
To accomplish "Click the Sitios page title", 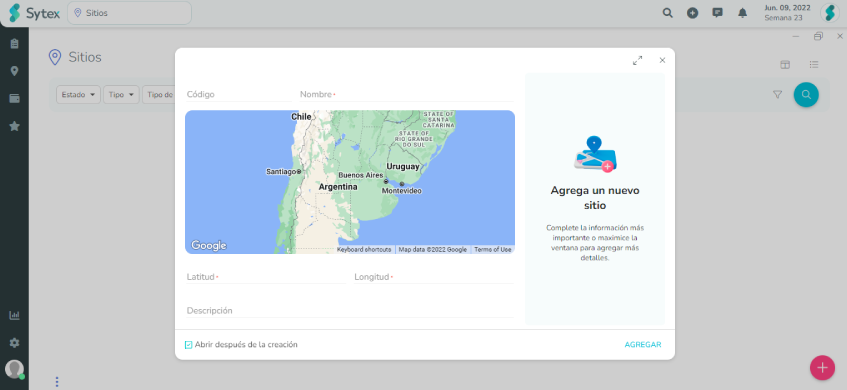I will click(85, 57).
